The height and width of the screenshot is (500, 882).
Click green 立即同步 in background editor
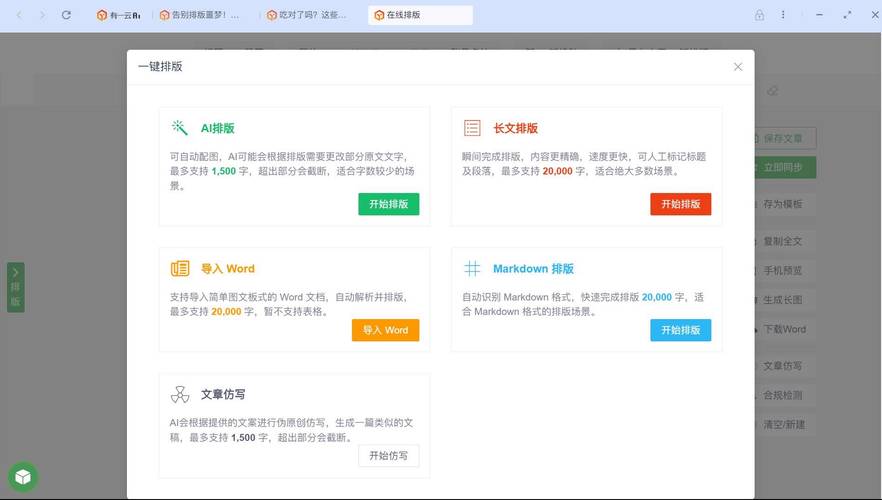click(x=785, y=168)
